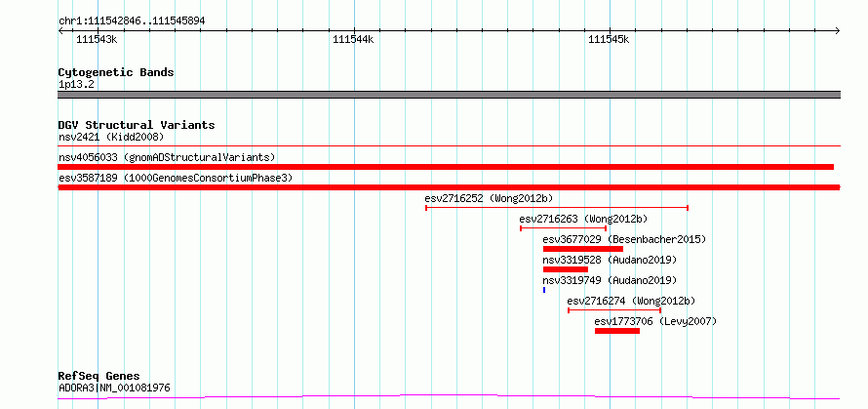Open the esv3677029 (Besenbacher2015) label
The image size is (868, 409).
(x=624, y=239)
